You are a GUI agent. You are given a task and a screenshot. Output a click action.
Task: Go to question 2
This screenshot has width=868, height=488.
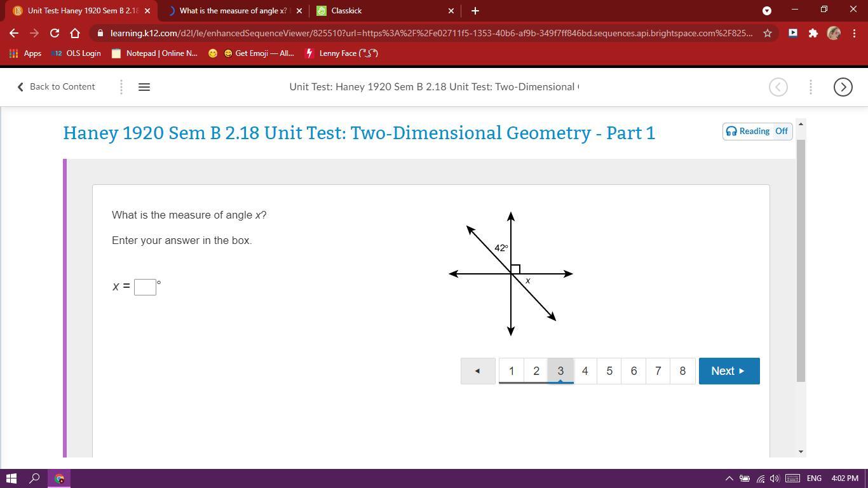536,371
